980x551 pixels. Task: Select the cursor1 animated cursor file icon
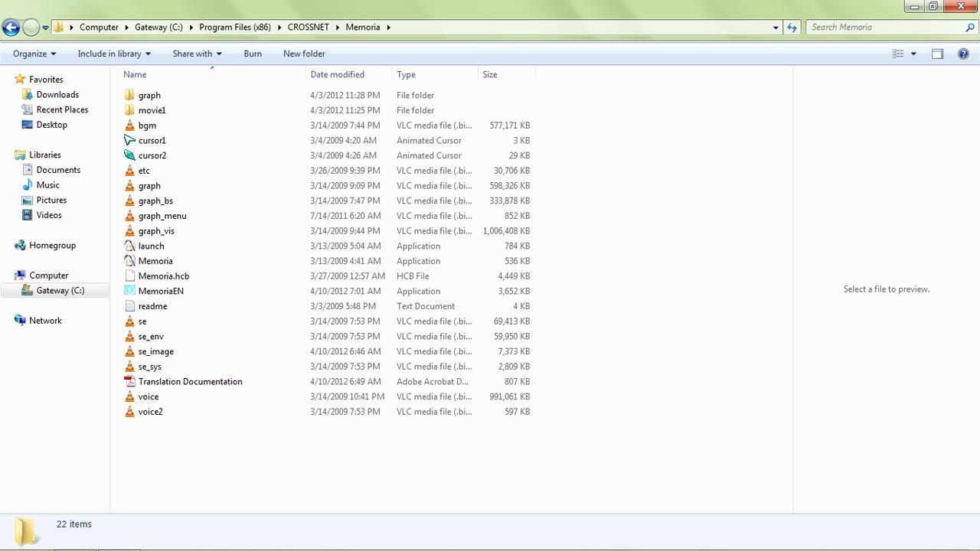coord(129,141)
